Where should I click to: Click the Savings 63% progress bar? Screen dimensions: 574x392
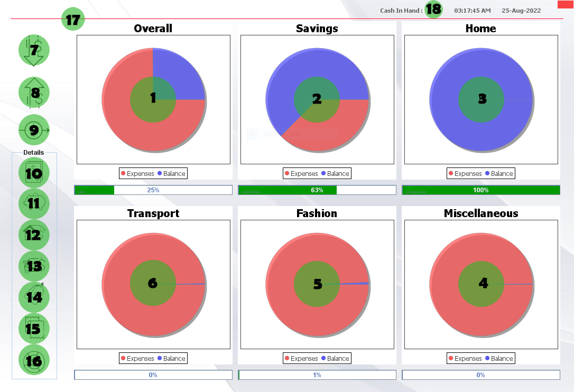coord(317,190)
